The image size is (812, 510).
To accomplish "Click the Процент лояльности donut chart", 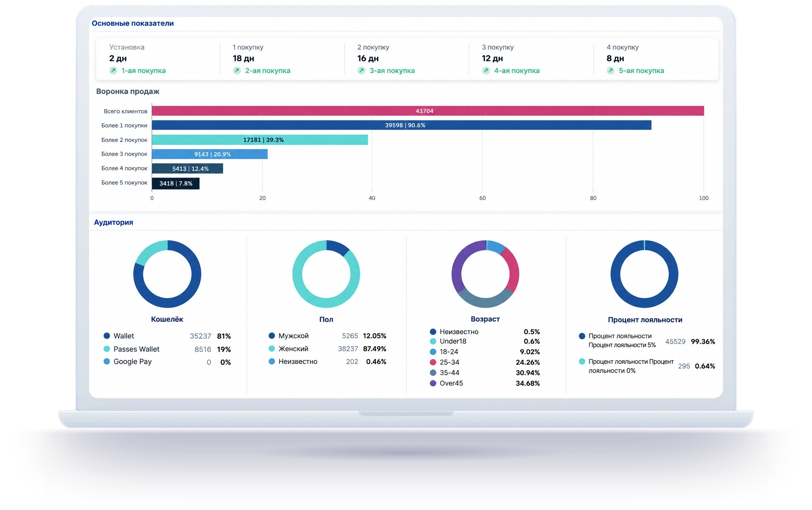I will (x=644, y=274).
